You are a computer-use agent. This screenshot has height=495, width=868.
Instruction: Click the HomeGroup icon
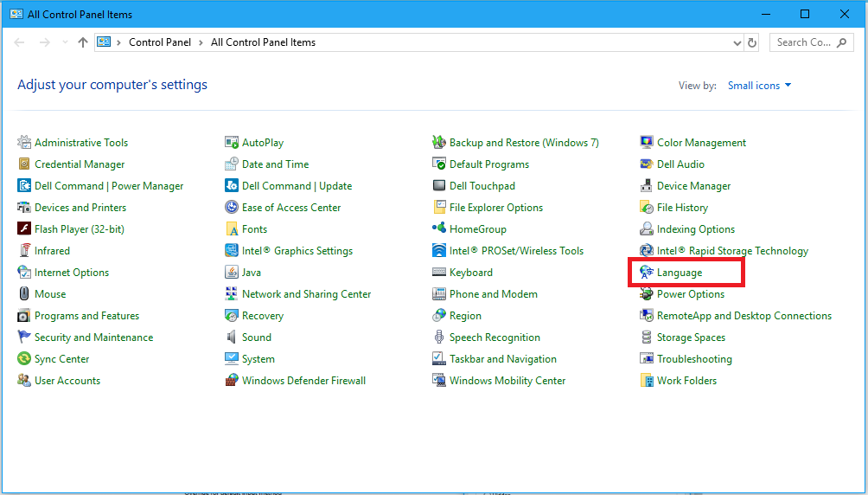439,229
